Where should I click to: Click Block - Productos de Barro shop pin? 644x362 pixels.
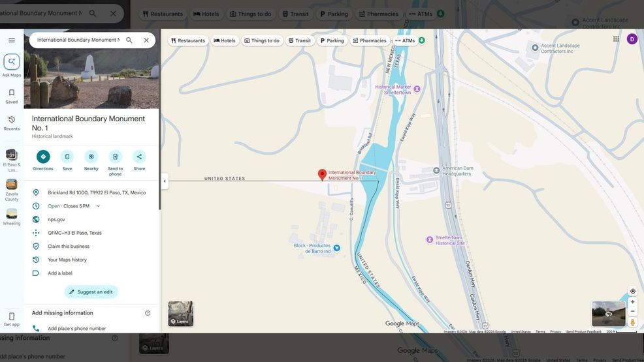click(x=337, y=248)
